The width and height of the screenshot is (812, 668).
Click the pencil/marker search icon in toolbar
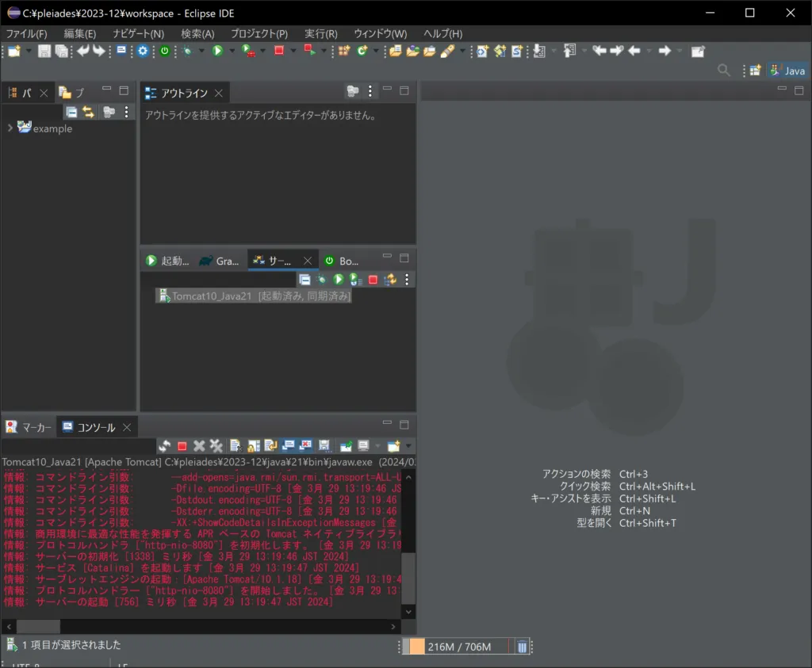click(x=447, y=51)
